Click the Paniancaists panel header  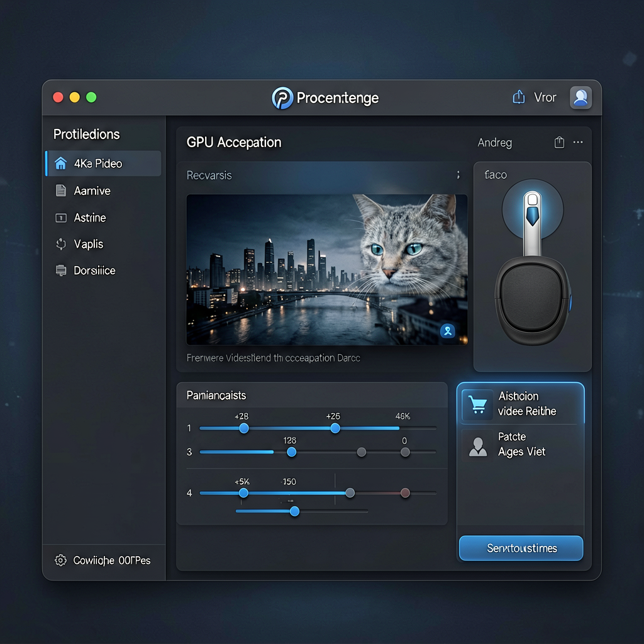[312, 395]
